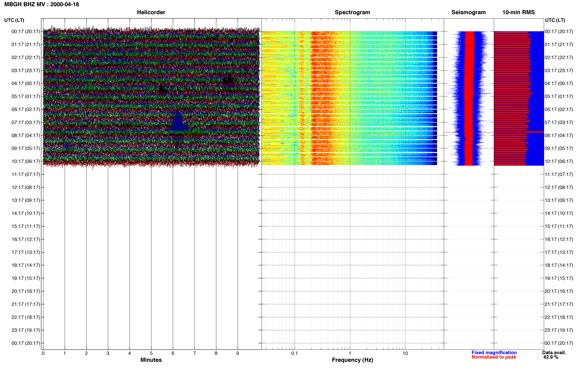Click left time label '06:17 (02:17)'

[26, 109]
